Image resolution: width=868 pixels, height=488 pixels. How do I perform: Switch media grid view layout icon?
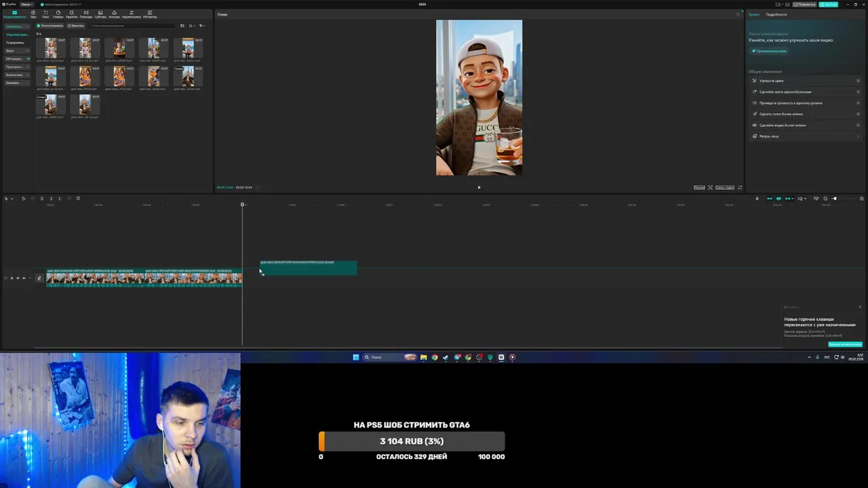(x=182, y=26)
